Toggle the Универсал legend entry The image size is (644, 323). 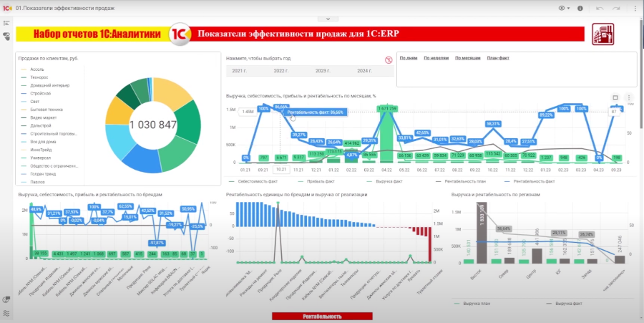coord(36,158)
